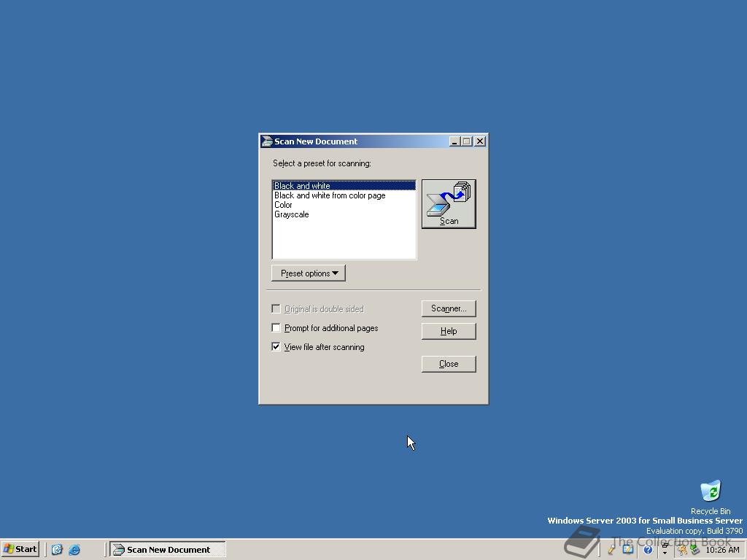Click the green network icon in system tray
Screen dimensions: 747x560
695,550
